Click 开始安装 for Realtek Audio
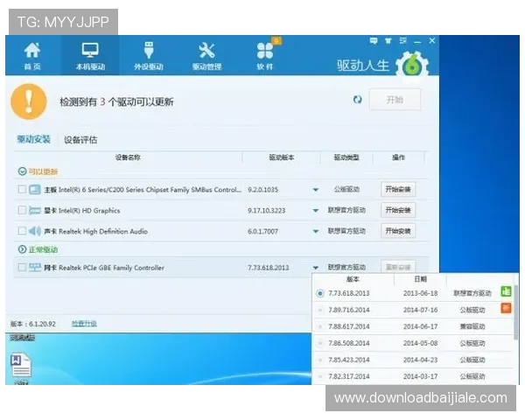This screenshot has height=420, width=525. click(x=398, y=231)
